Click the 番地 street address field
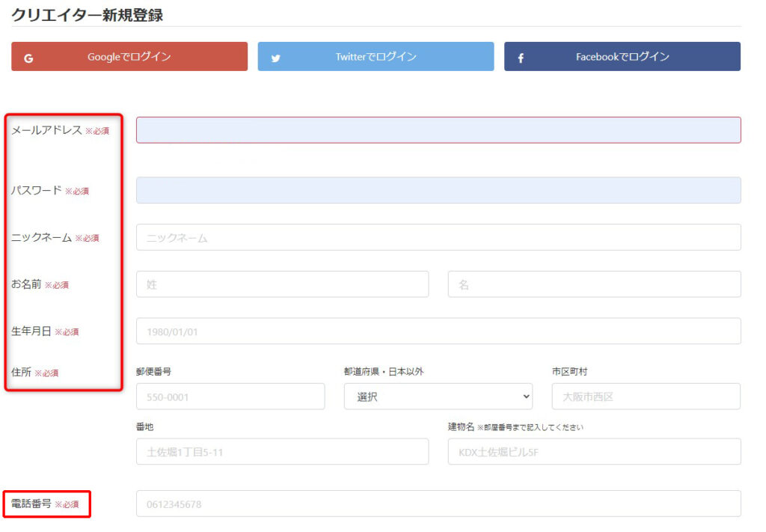The image size is (766, 532). coord(282,452)
